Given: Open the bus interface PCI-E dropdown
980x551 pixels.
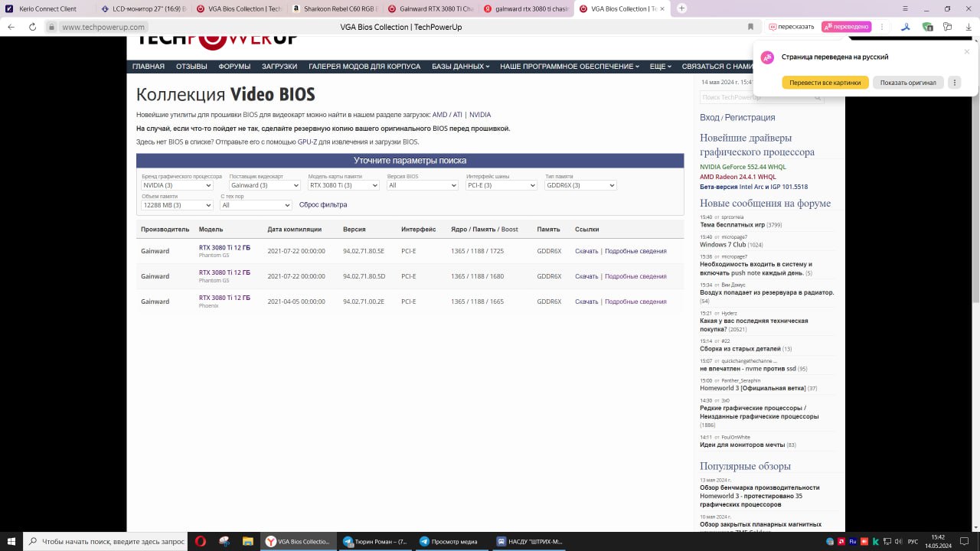Looking at the screenshot, I should [x=501, y=185].
